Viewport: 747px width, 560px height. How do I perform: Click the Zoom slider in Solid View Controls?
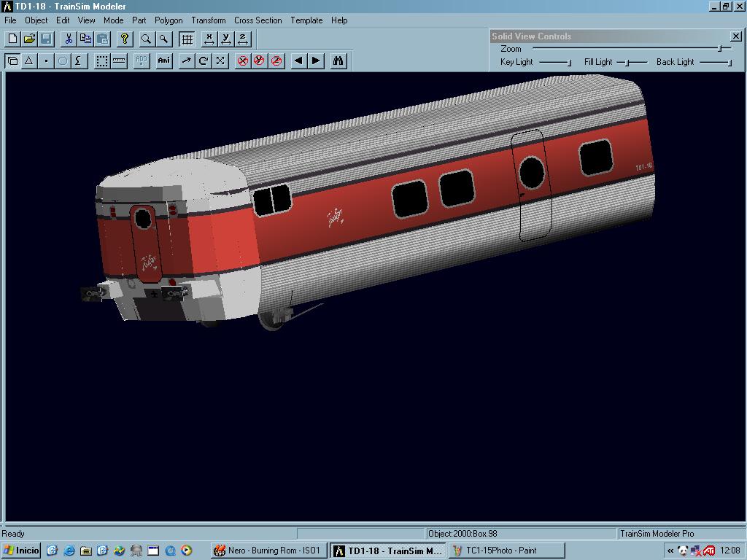[719, 49]
